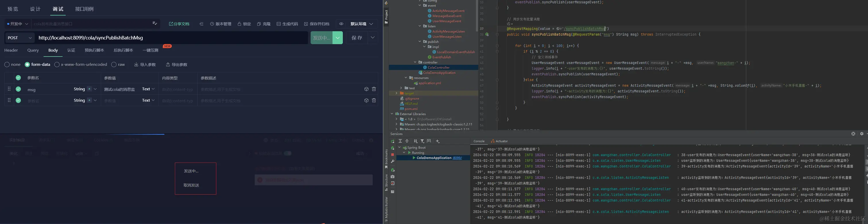This screenshot has height=224, width=868.
Task: Open the Query request tab
Action: (x=33, y=50)
